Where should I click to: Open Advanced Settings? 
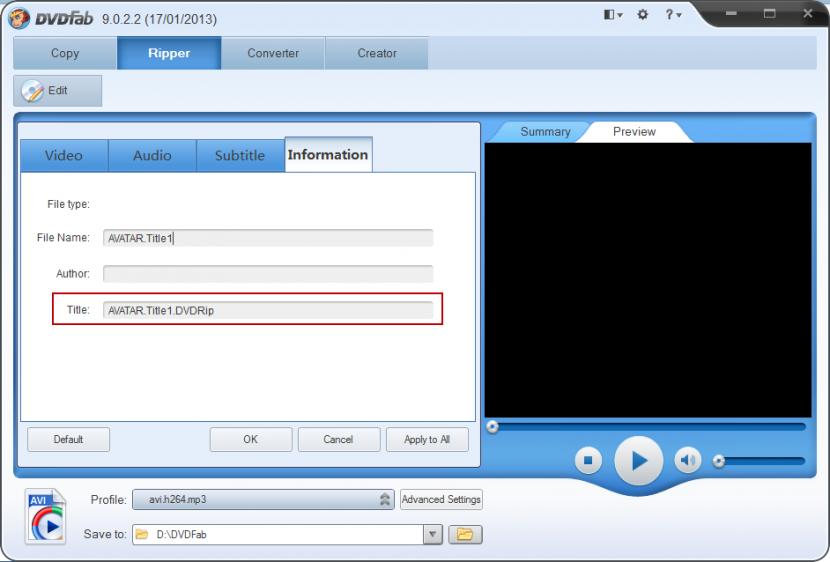(441, 499)
